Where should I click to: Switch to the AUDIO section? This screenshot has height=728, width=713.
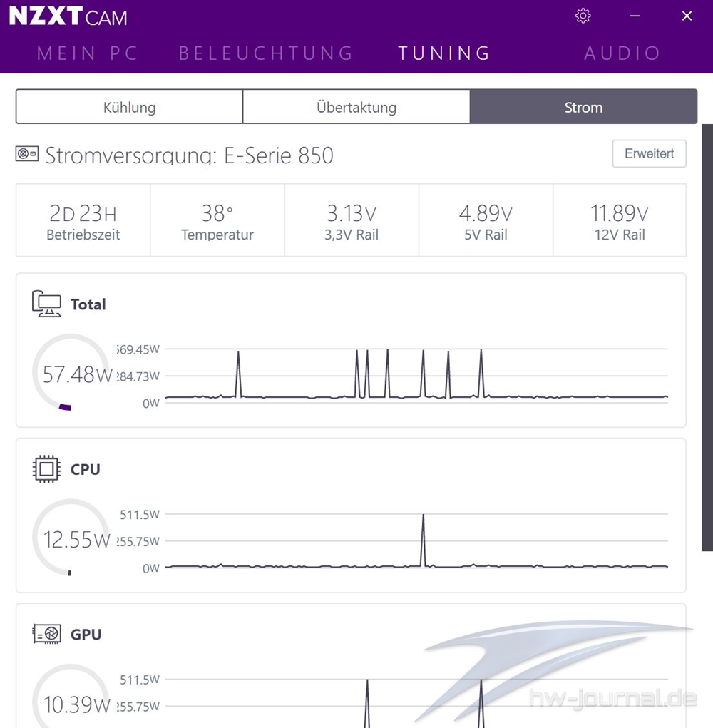[x=622, y=53]
